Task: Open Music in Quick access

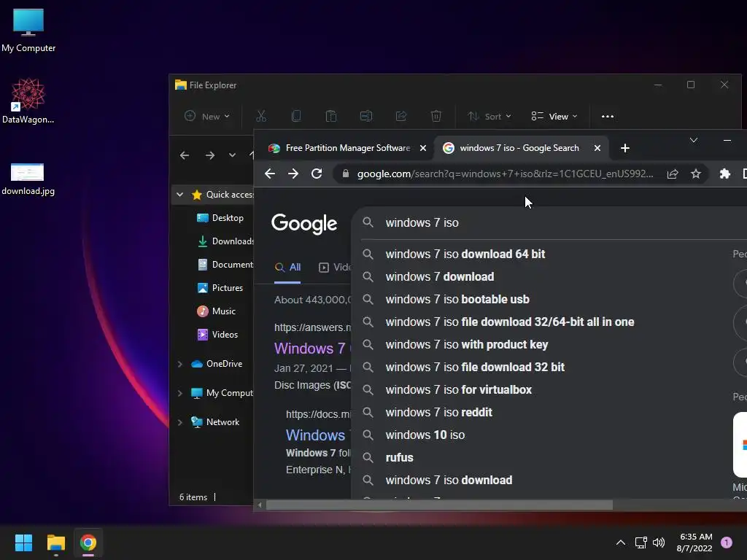Action: 216,311
